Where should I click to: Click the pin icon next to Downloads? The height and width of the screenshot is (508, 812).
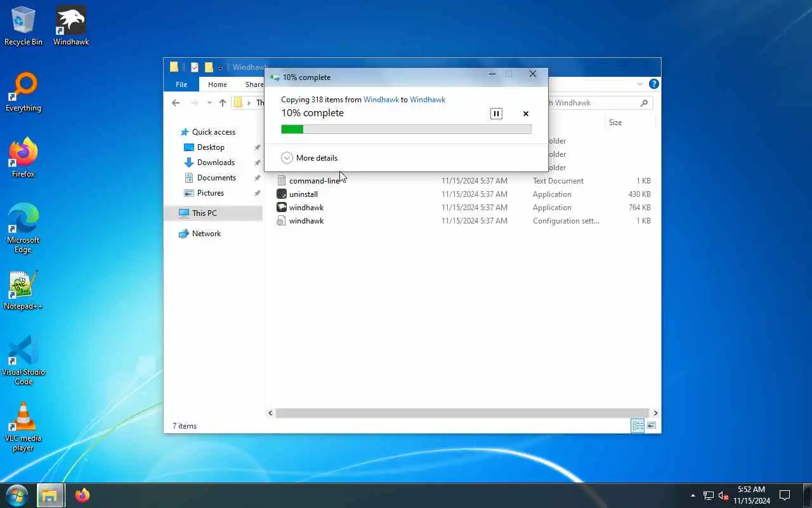257,163
